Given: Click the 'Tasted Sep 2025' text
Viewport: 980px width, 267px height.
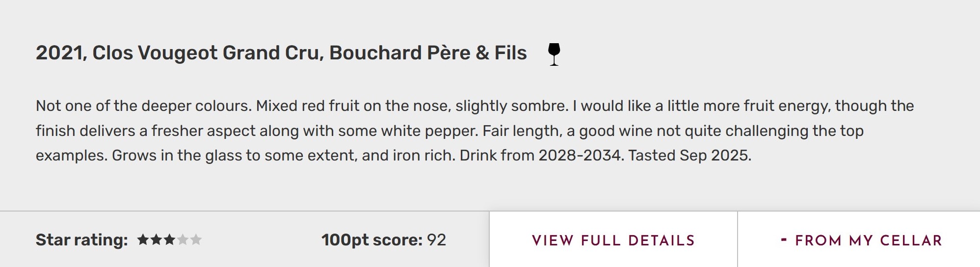Looking at the screenshot, I should pyautogui.click(x=689, y=156).
